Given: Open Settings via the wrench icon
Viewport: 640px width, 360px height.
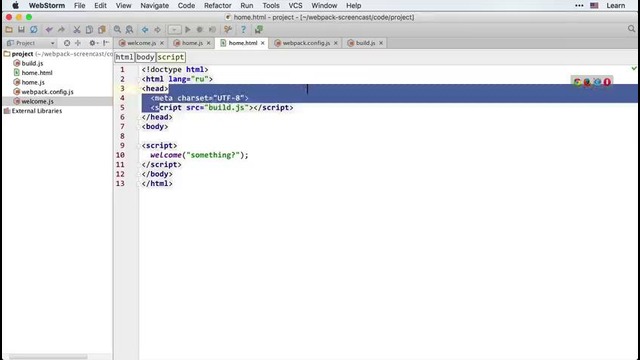Looking at the screenshot, I should [228, 29].
